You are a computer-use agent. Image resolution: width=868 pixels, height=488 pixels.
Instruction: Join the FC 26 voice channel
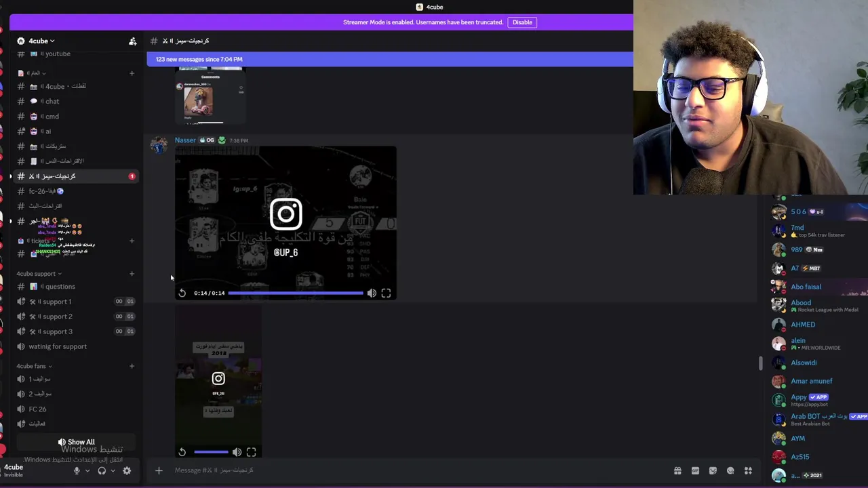37,409
